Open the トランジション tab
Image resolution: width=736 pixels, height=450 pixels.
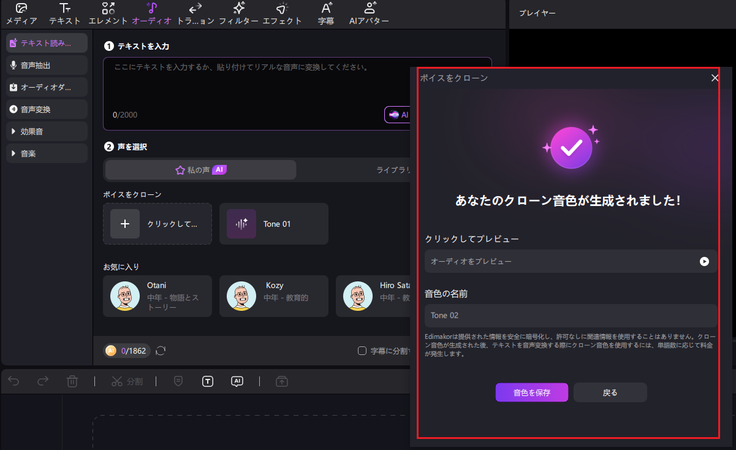195,14
